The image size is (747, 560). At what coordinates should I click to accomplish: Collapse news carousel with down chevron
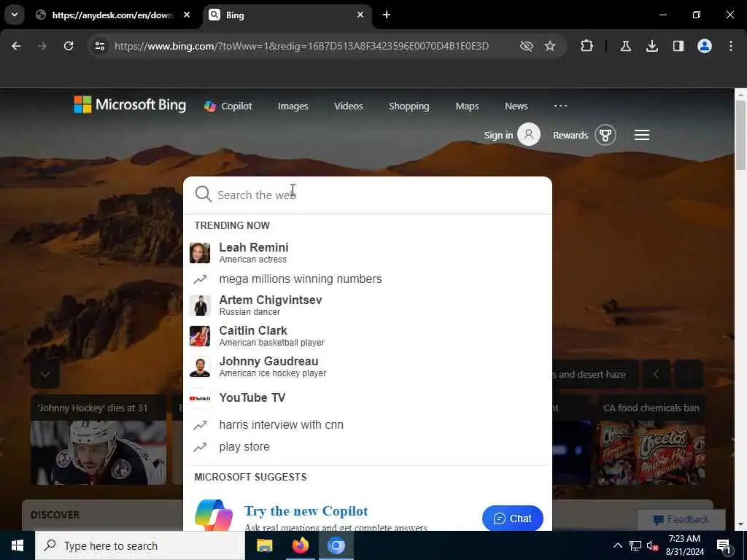(x=44, y=374)
